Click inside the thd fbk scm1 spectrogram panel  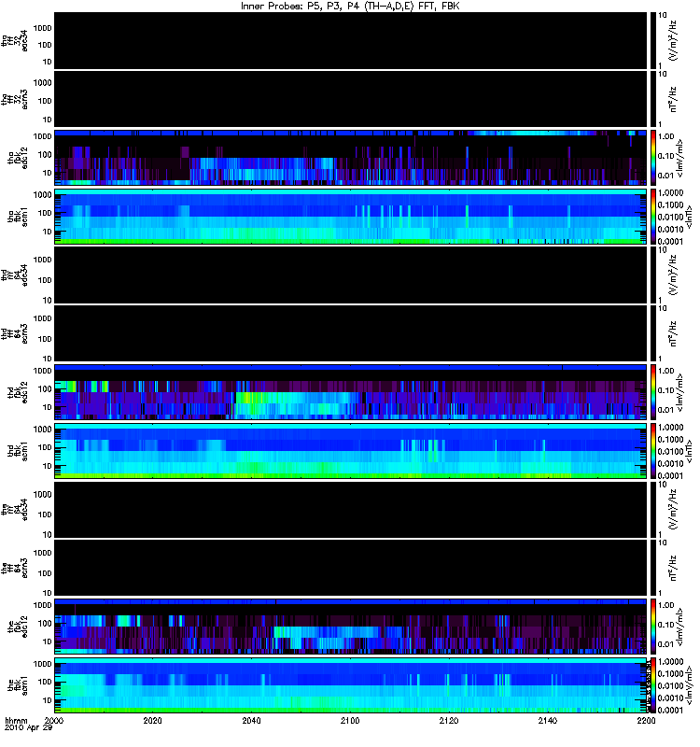(350, 451)
